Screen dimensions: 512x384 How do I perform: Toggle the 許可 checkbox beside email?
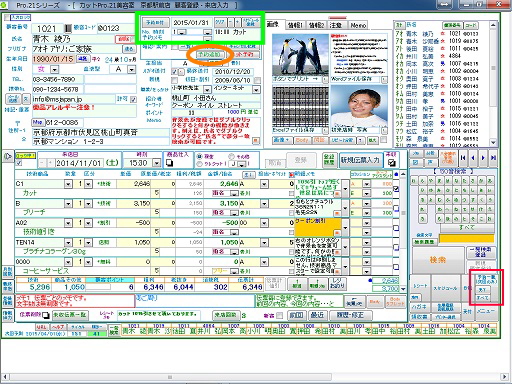pos(133,99)
